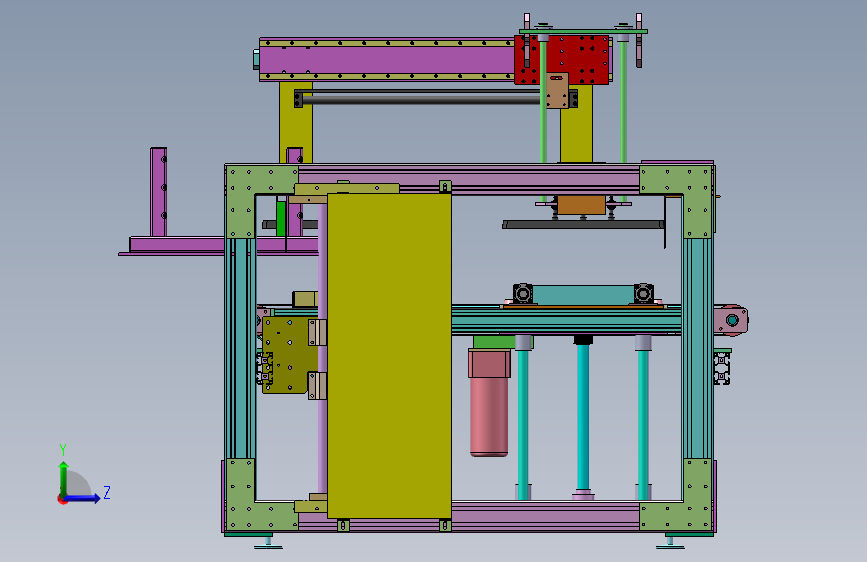Viewport: 867px width, 562px height.
Task: Select the dark gray horizontal plate below the orange block
Action: 583,225
